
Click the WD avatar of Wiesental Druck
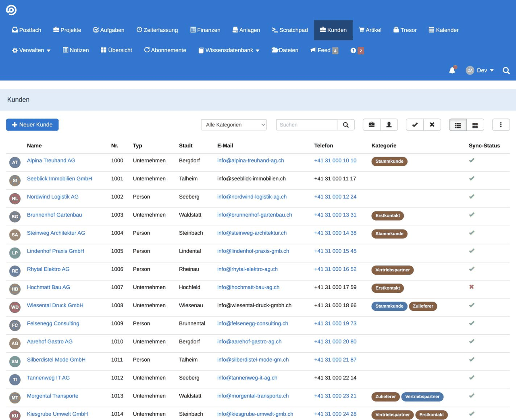tap(15, 307)
